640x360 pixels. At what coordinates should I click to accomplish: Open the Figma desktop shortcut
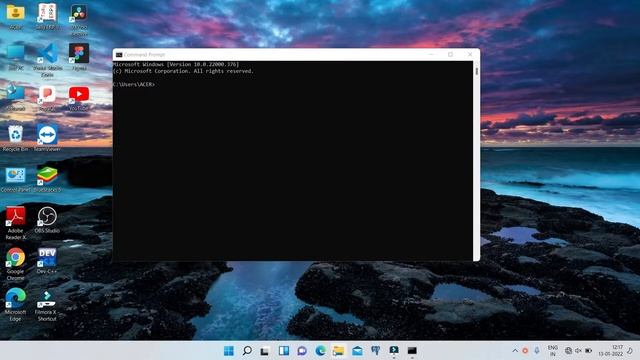(x=79, y=57)
